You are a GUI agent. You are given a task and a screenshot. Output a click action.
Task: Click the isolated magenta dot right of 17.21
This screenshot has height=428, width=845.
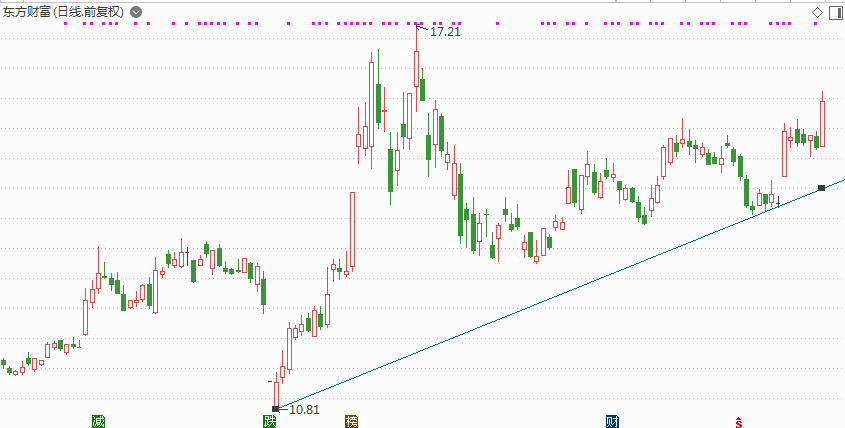pyautogui.click(x=497, y=24)
